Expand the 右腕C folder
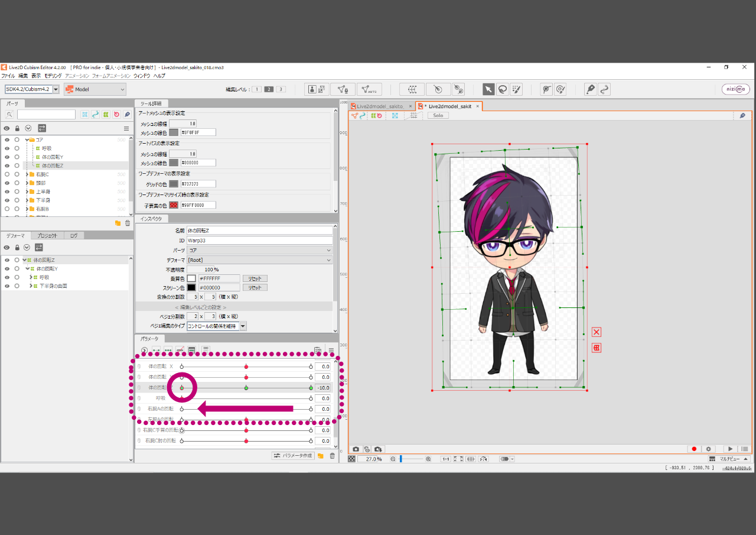This screenshot has width=756, height=535. pyautogui.click(x=27, y=174)
